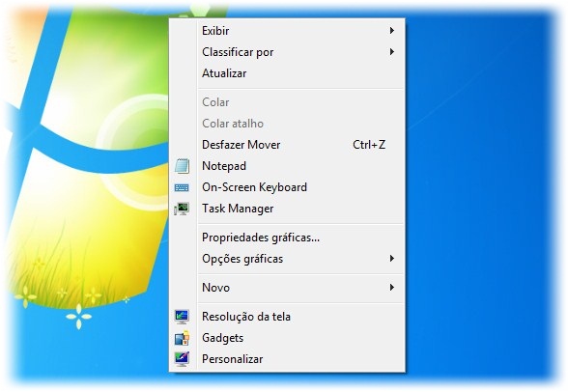Expand the Classificar por submenu arrow
568x392 pixels.
[391, 52]
